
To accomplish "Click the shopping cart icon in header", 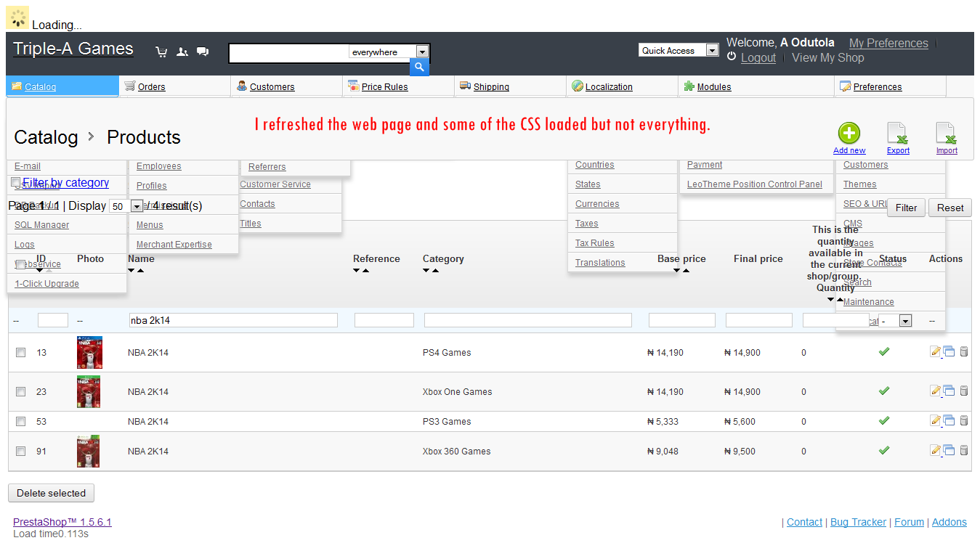I will 161,52.
